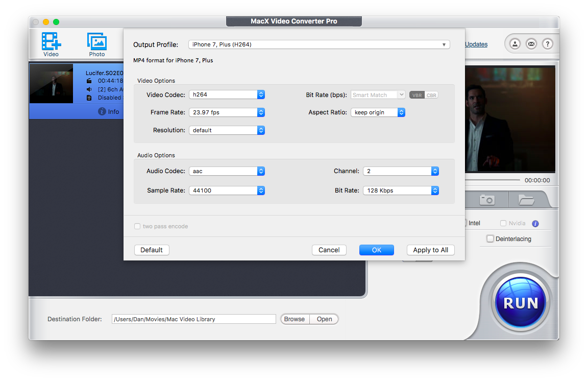Click the blue info icon next to Nvidia
Image resolution: width=588 pixels, height=381 pixels.
point(535,224)
